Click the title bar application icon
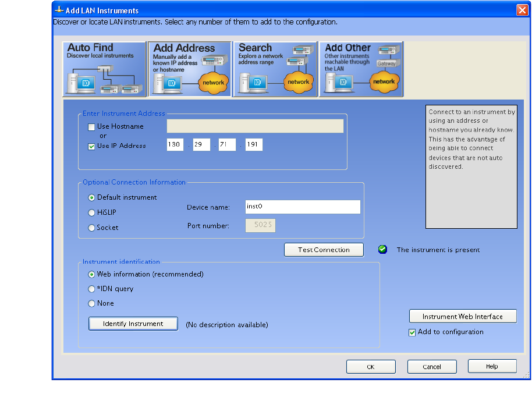The width and height of the screenshot is (532, 397). coord(59,10)
